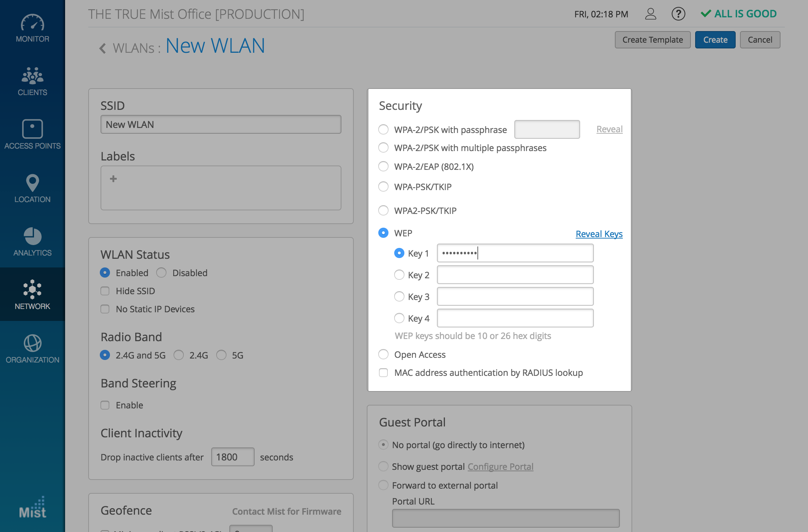This screenshot has height=532, width=808.
Task: Click the Key 2 input field
Action: pyautogui.click(x=515, y=275)
